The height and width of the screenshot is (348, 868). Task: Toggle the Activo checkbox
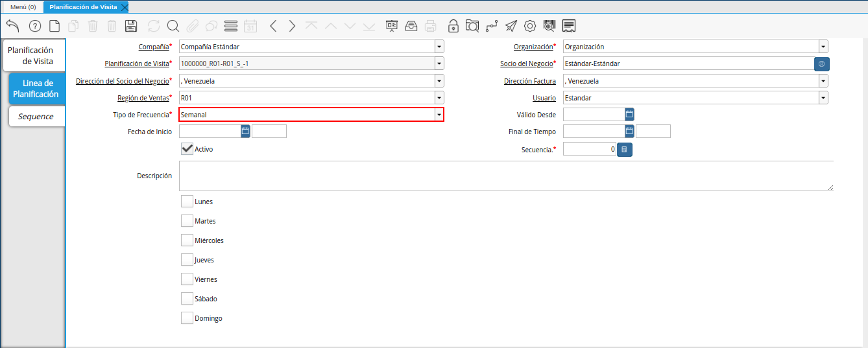click(x=187, y=149)
